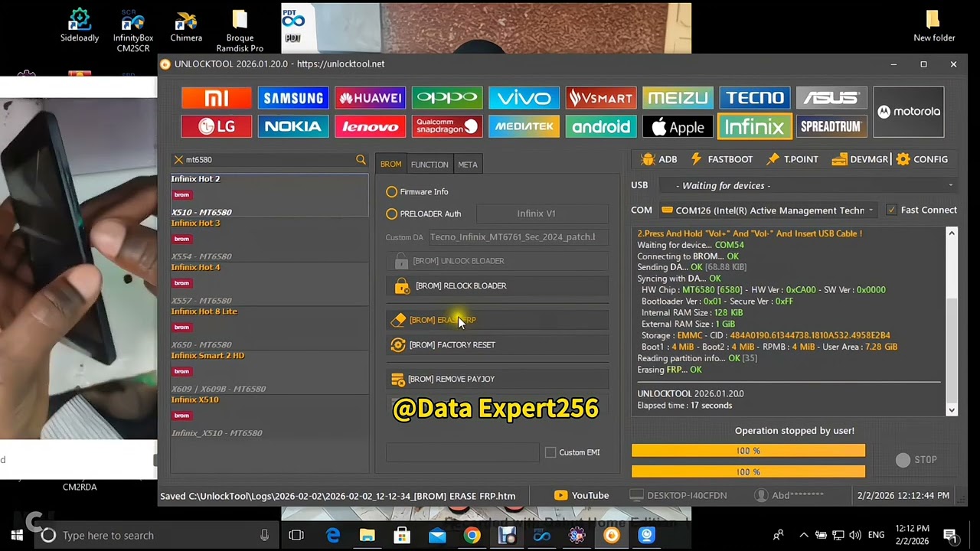The height and width of the screenshot is (551, 980).
Task: Choose the Apple brand tile
Action: click(678, 126)
